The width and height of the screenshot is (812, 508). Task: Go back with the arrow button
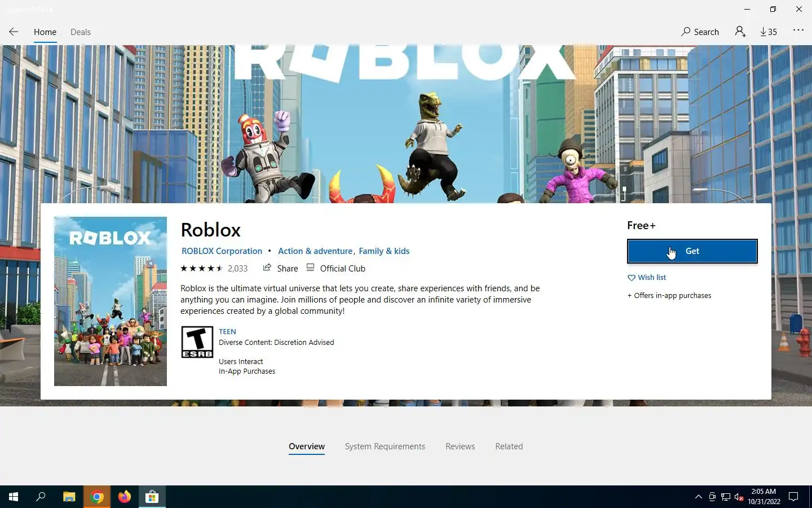(x=14, y=32)
